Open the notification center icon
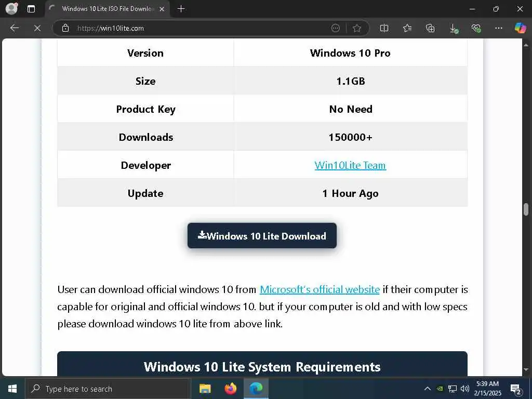This screenshot has height=399, width=532. [516, 389]
